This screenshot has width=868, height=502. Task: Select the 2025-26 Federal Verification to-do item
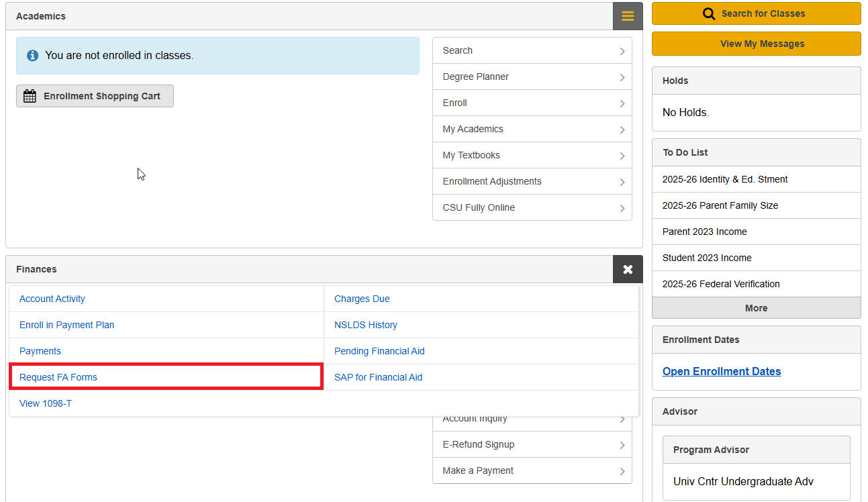pyautogui.click(x=720, y=284)
